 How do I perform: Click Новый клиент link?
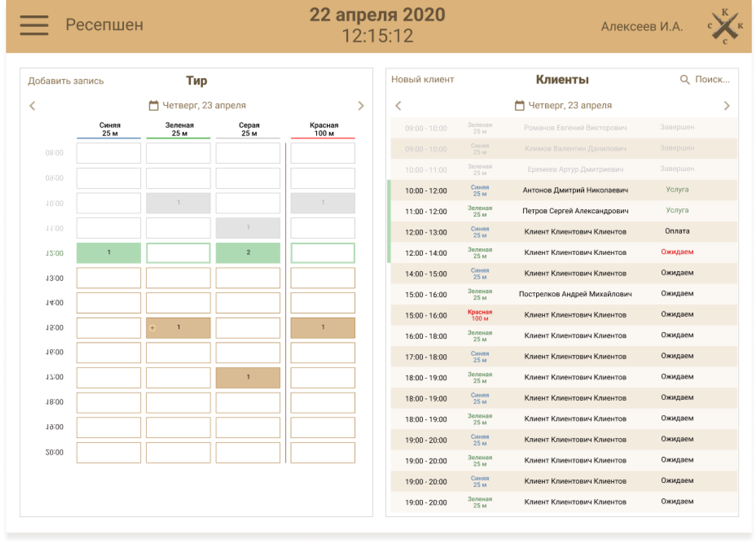coord(422,79)
